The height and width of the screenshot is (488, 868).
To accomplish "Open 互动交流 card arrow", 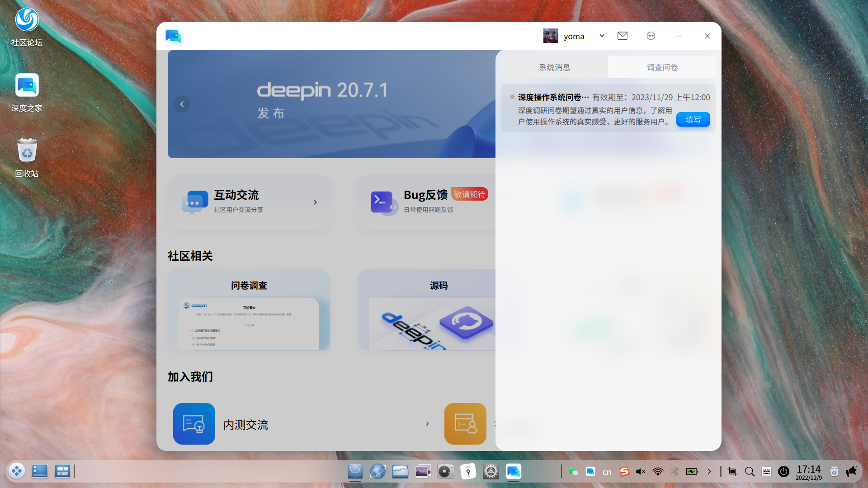I will pyautogui.click(x=316, y=202).
